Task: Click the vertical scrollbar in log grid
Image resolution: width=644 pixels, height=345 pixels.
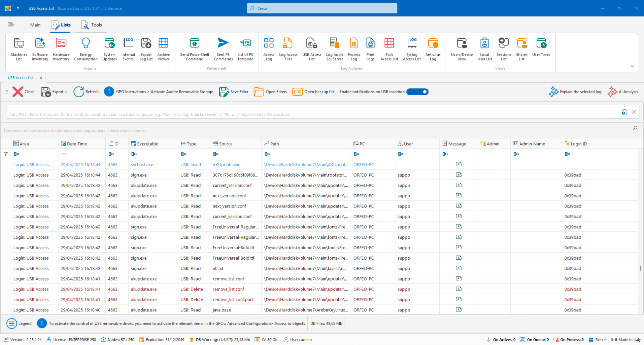Action: pyautogui.click(x=640, y=268)
